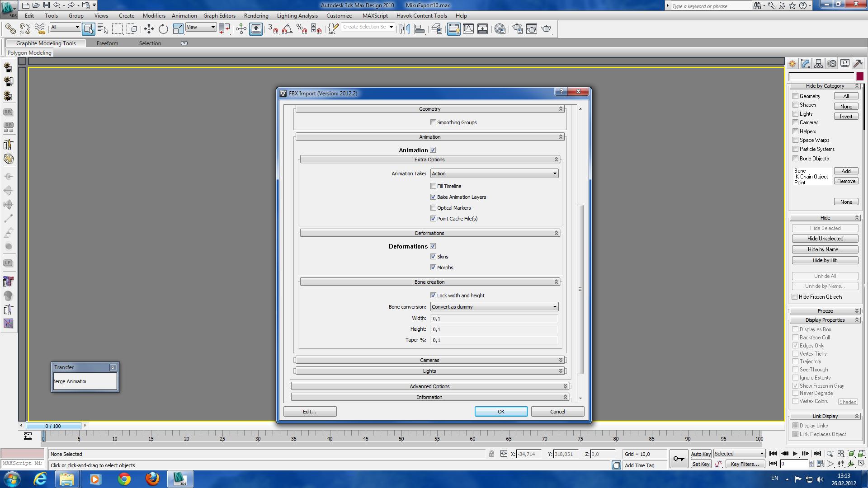Open the Graph Editors menu
Screen dimensions: 868x488
[219, 16]
